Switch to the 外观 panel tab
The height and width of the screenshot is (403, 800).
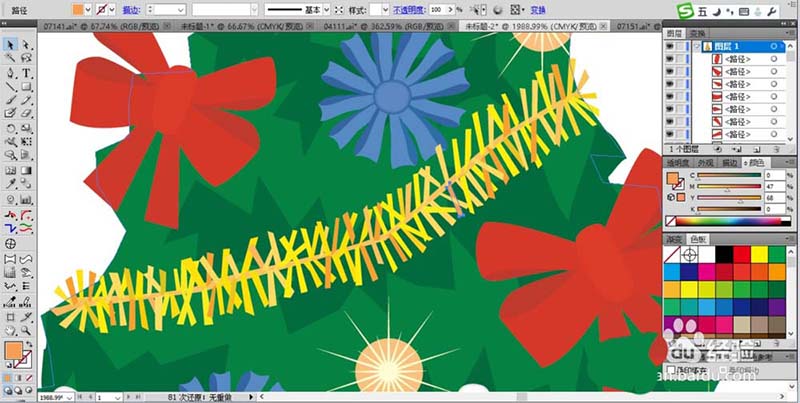[705, 163]
